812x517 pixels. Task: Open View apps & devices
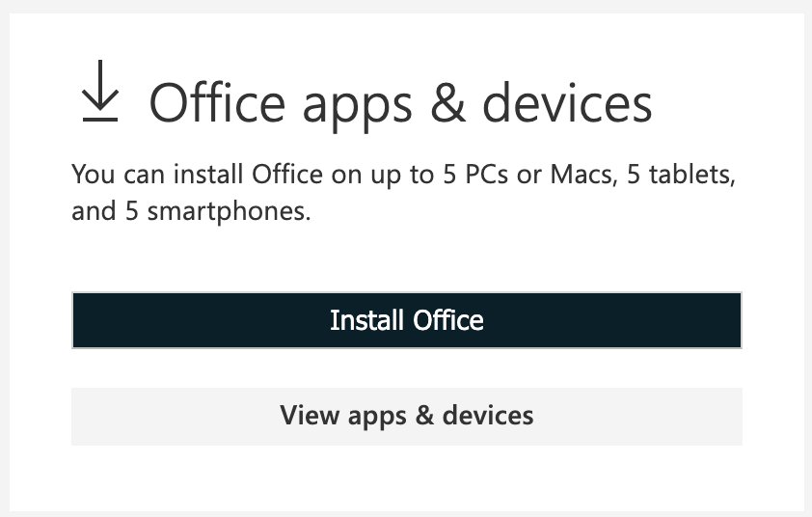(x=407, y=416)
